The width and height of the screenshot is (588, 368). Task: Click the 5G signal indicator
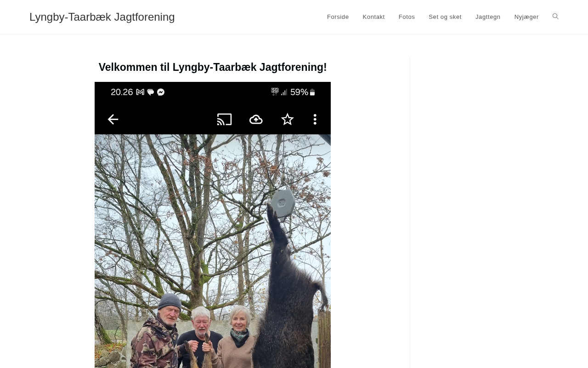(275, 92)
